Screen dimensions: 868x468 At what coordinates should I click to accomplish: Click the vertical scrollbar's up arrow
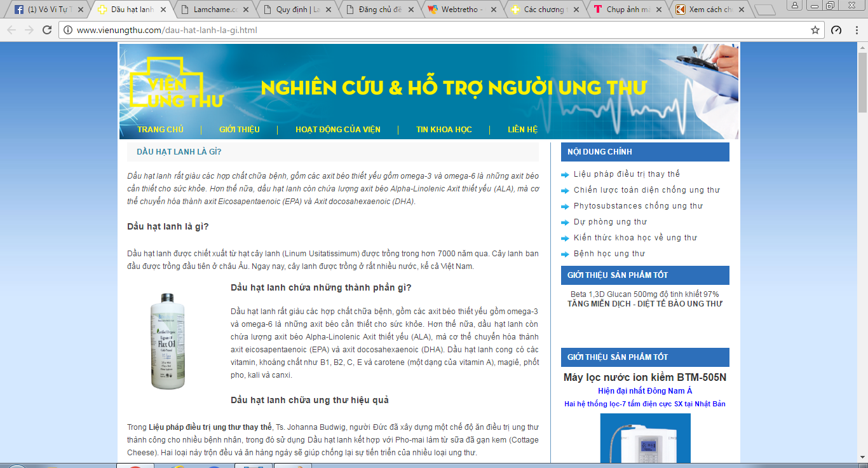tap(862, 47)
